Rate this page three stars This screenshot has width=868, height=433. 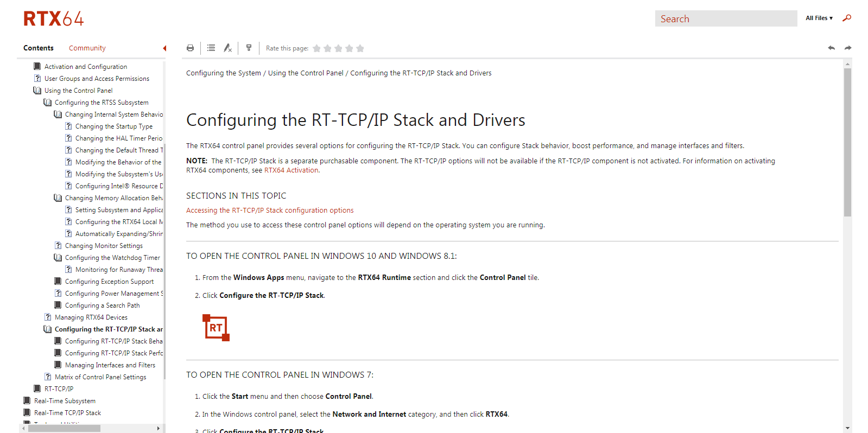click(x=339, y=48)
